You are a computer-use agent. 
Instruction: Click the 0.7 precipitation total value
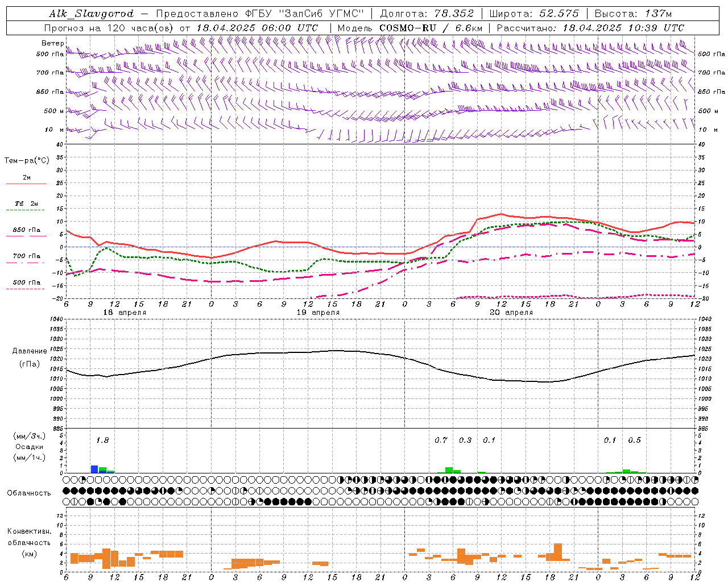coord(441,440)
